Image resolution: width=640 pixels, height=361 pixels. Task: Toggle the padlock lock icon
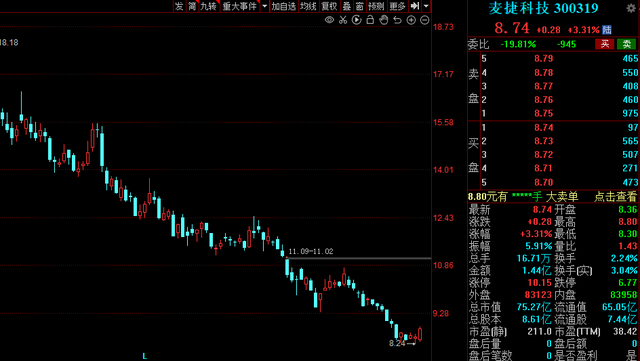[x=370, y=20]
